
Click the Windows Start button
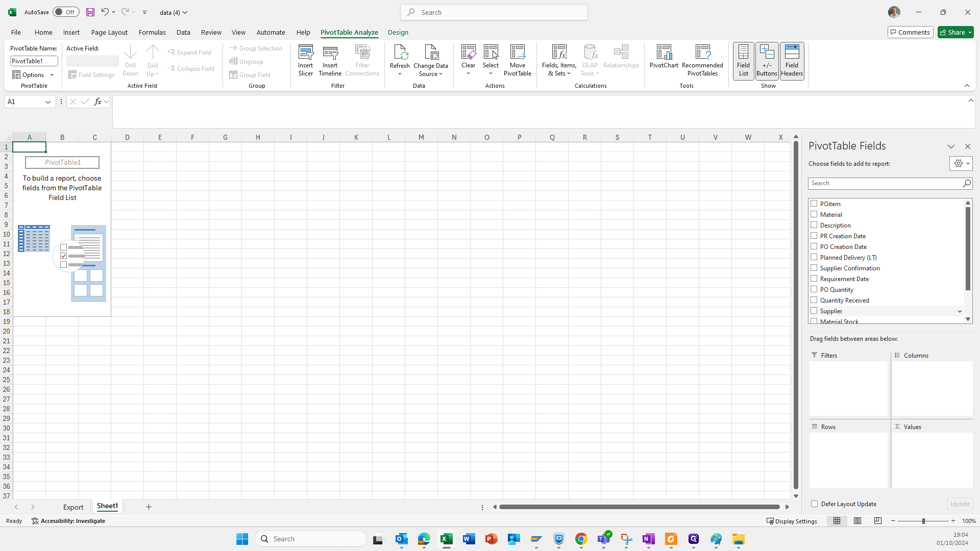pyautogui.click(x=242, y=539)
